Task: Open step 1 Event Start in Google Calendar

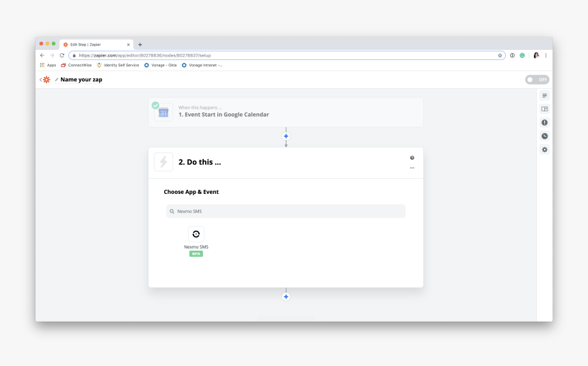Action: click(286, 113)
